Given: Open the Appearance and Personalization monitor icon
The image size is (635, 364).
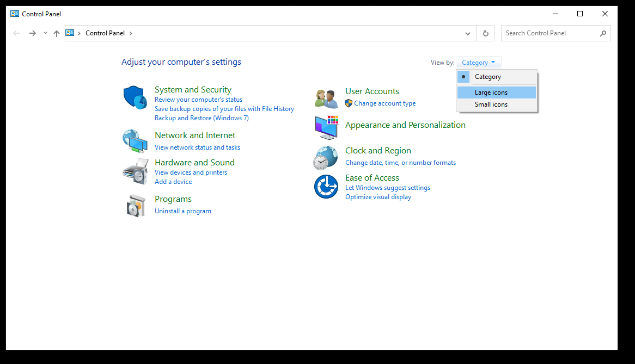Looking at the screenshot, I should [327, 127].
